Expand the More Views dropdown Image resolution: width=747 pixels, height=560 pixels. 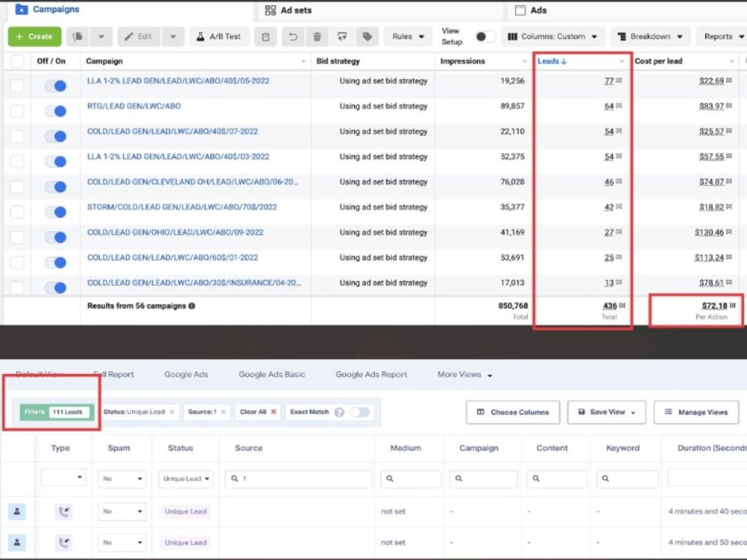(x=465, y=375)
